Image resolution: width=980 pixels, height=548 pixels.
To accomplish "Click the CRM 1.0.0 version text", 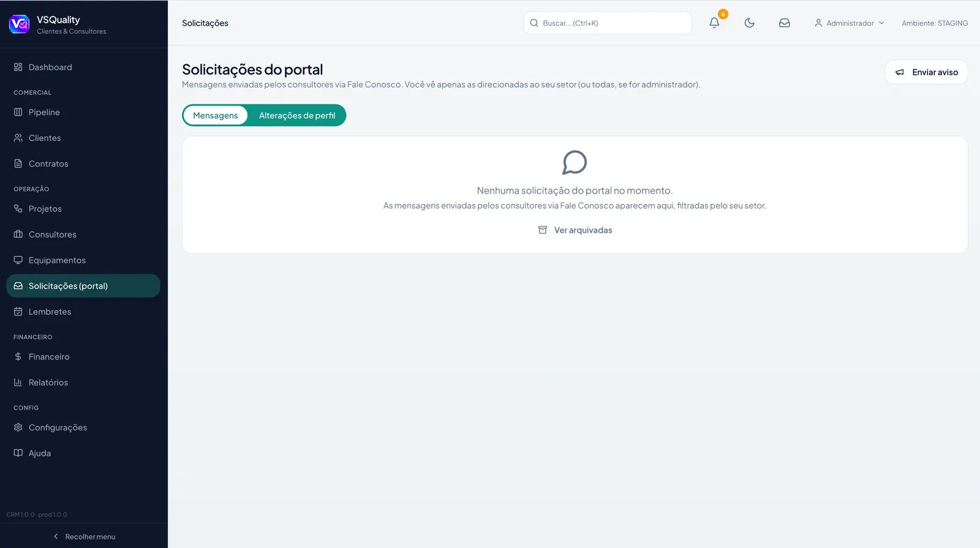I will coord(37,515).
